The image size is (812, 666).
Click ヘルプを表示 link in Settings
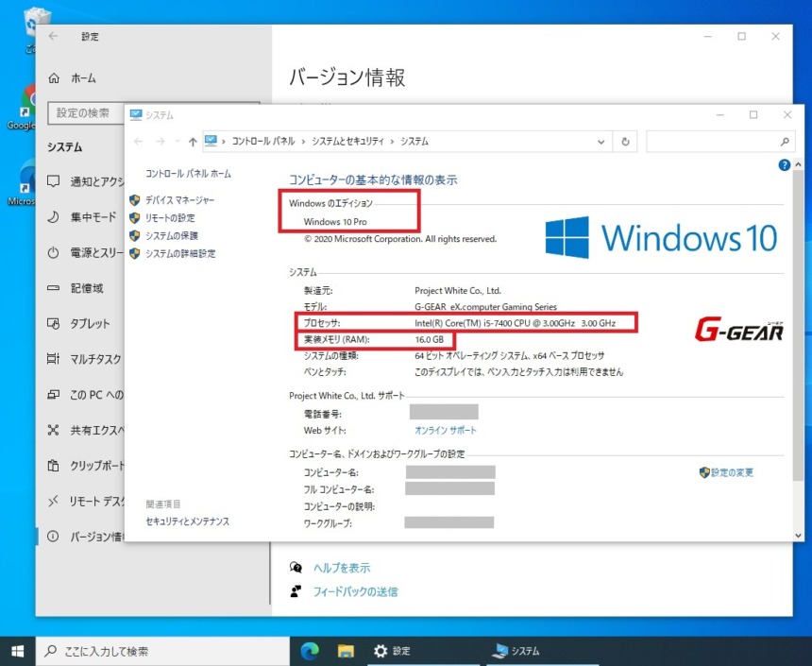pos(342,568)
